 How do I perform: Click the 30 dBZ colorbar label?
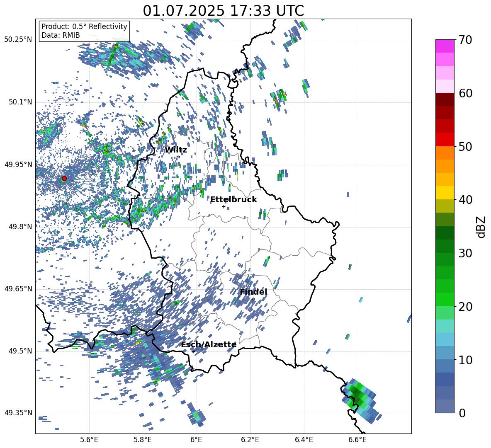pos(465,253)
